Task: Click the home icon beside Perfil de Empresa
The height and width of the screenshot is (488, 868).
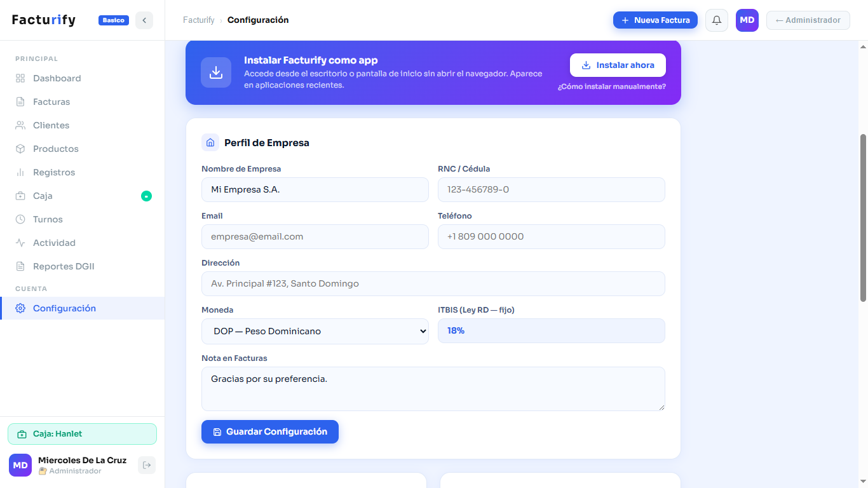Action: [x=210, y=142]
